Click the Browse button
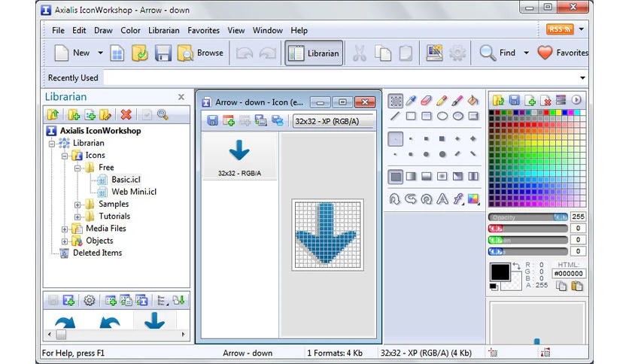The height and width of the screenshot is (364, 629). [200, 53]
